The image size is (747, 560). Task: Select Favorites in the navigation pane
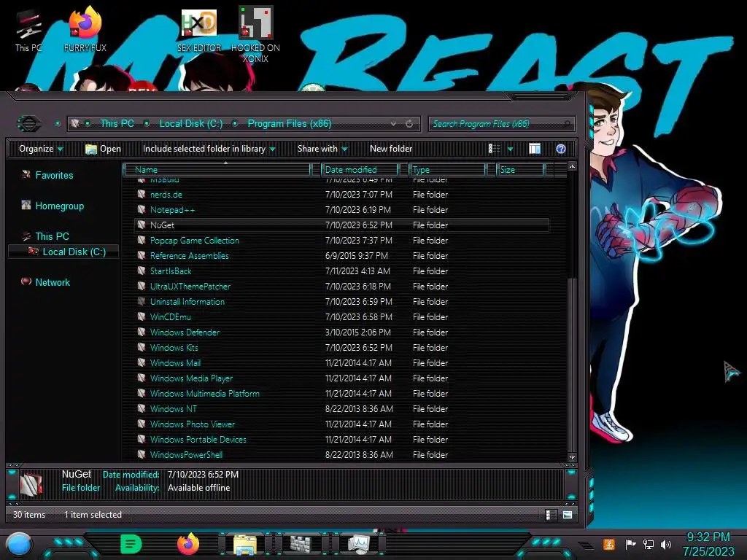54,175
